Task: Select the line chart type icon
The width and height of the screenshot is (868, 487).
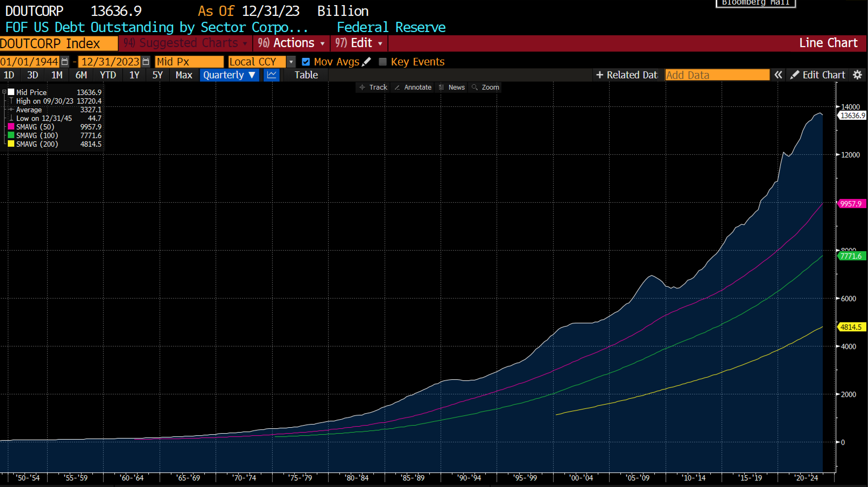Action: pos(272,75)
